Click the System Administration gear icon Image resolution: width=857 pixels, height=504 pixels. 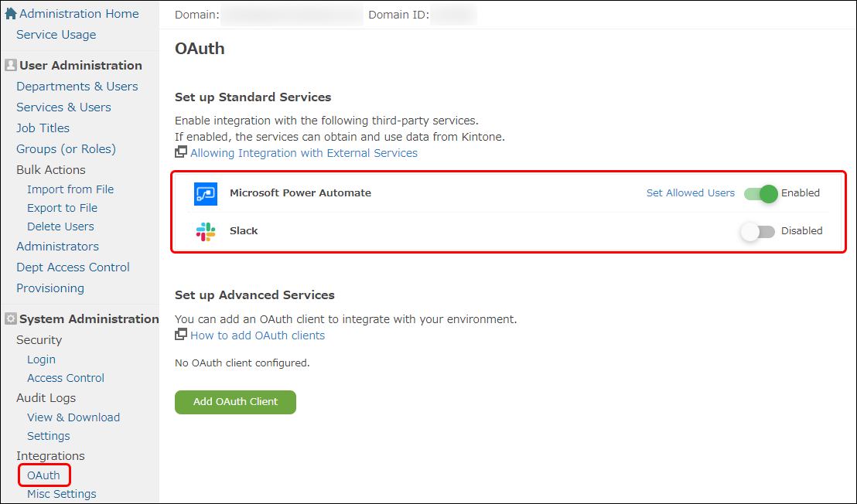10,318
